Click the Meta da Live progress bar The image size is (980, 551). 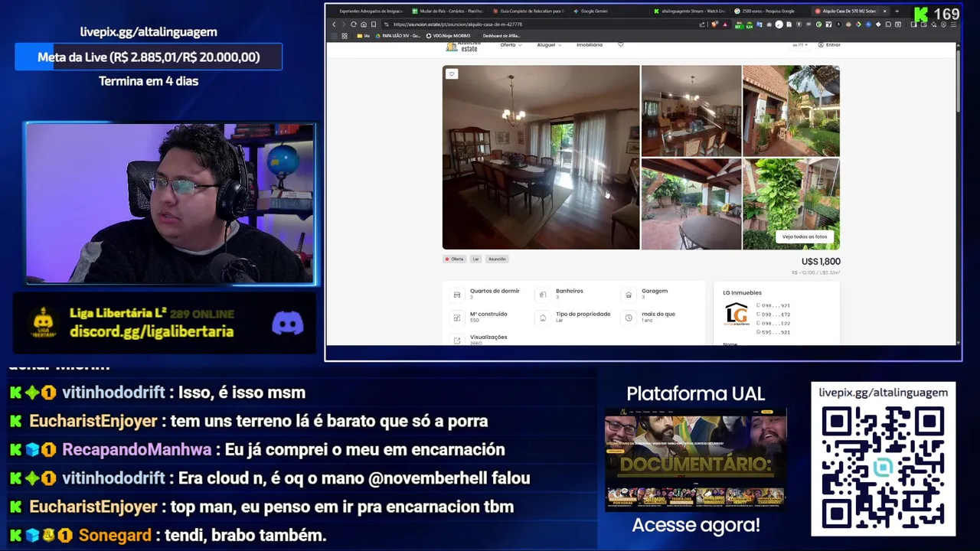point(149,57)
